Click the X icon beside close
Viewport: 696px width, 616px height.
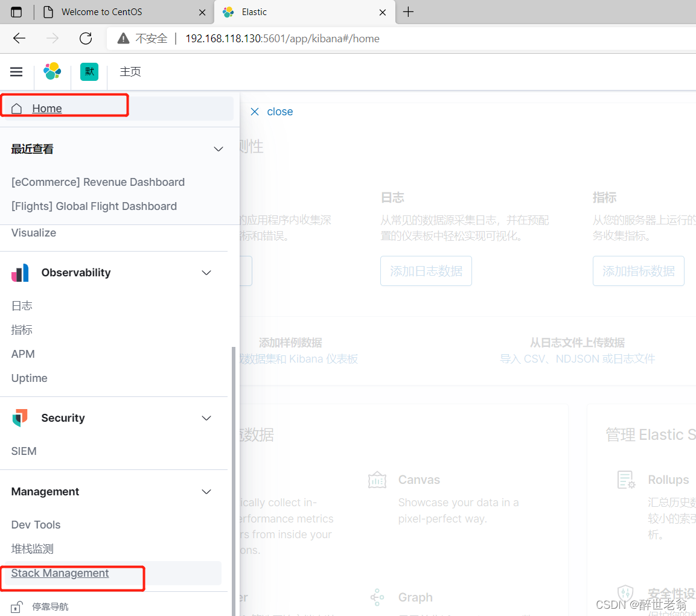coord(255,112)
